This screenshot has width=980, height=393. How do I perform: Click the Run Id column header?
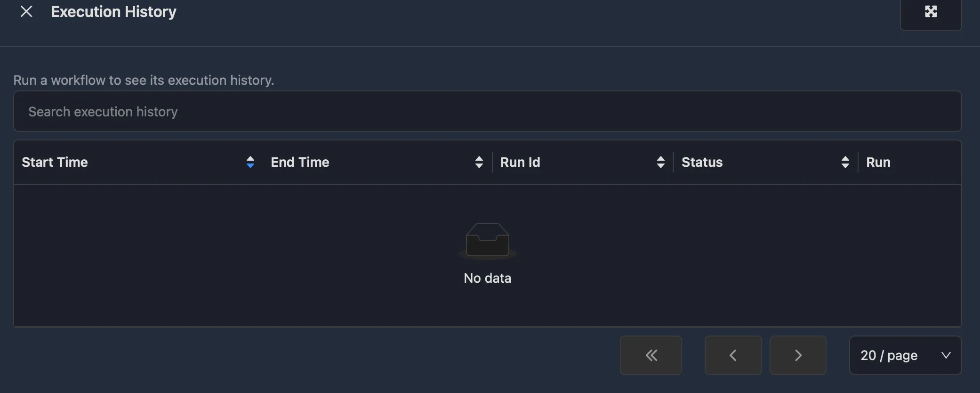[583, 162]
